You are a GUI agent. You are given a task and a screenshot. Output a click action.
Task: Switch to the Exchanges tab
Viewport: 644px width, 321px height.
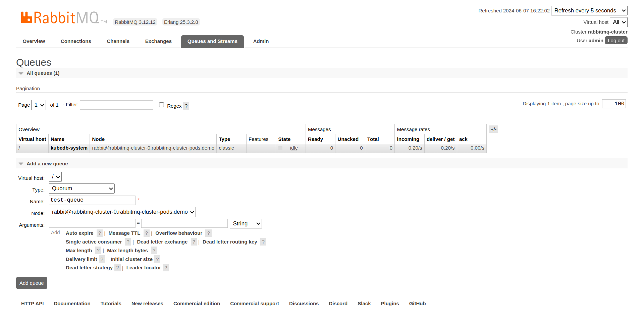pyautogui.click(x=158, y=41)
